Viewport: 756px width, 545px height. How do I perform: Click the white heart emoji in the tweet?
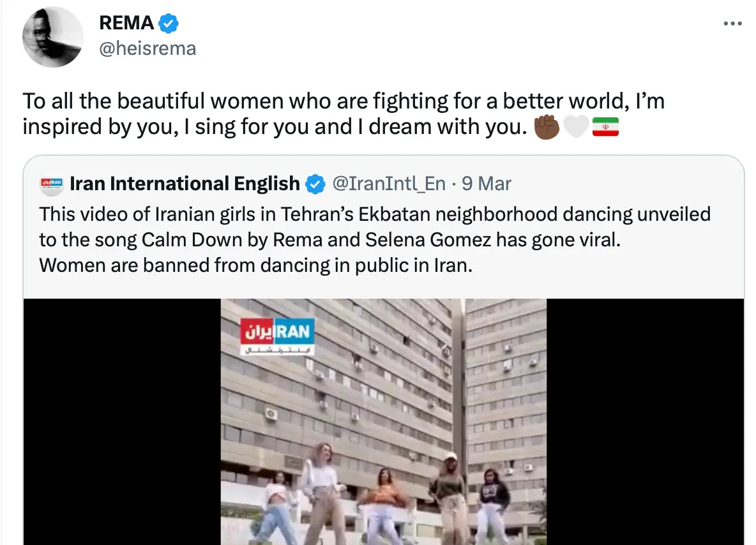tap(575, 127)
